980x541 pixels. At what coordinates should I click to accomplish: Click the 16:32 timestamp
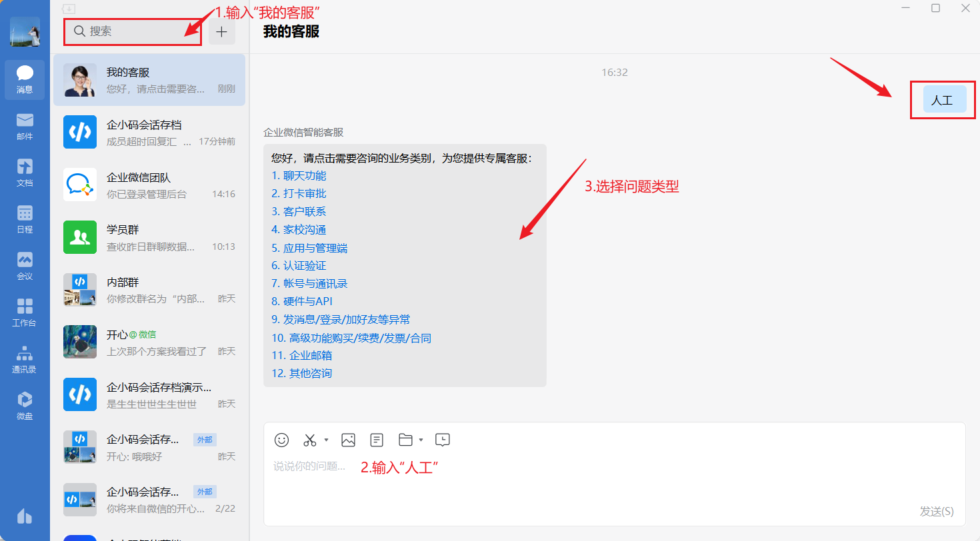(x=614, y=72)
